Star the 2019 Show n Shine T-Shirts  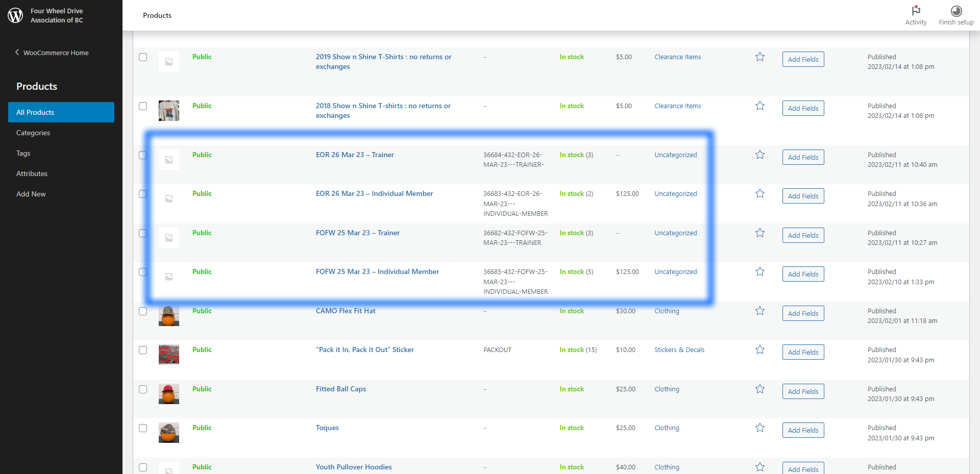pyautogui.click(x=760, y=57)
